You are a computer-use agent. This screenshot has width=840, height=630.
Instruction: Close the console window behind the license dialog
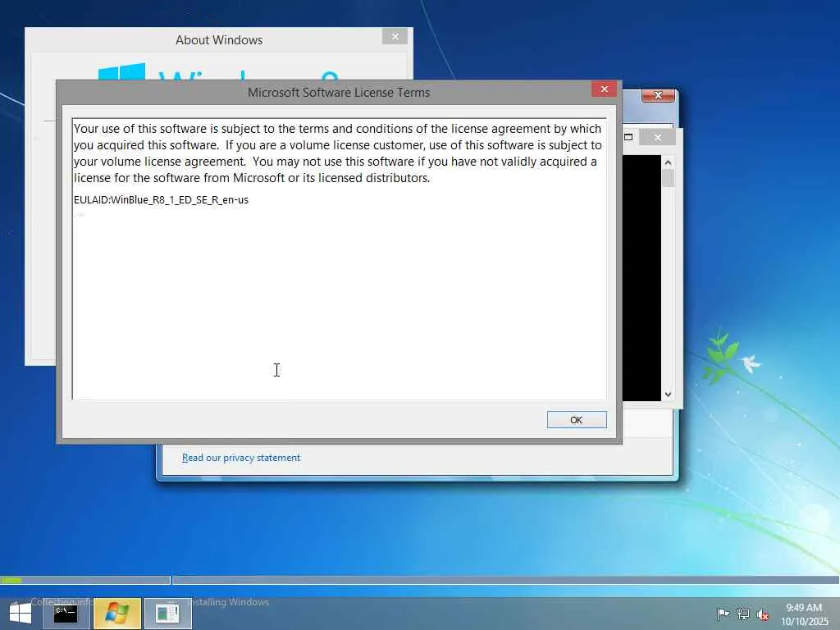(658, 137)
